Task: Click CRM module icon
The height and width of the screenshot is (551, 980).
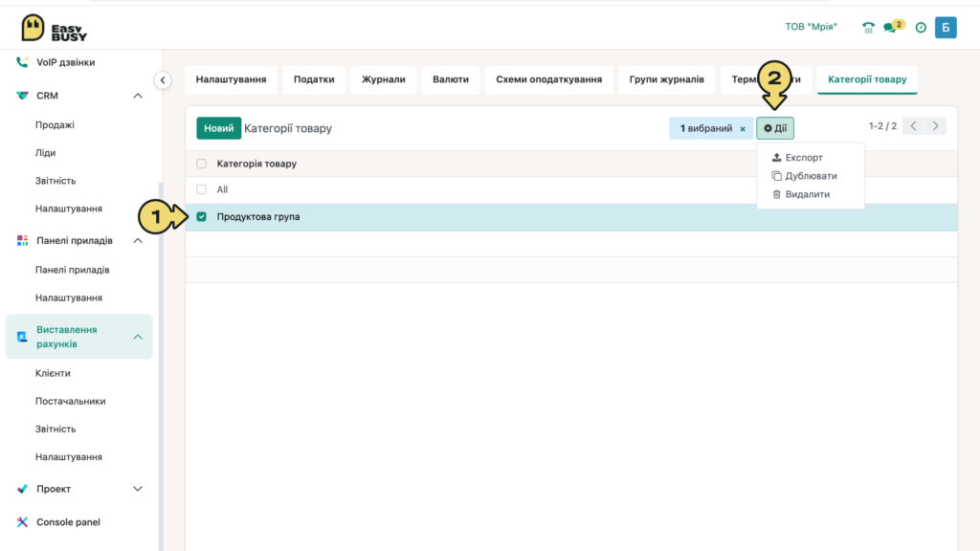Action: click(22, 96)
